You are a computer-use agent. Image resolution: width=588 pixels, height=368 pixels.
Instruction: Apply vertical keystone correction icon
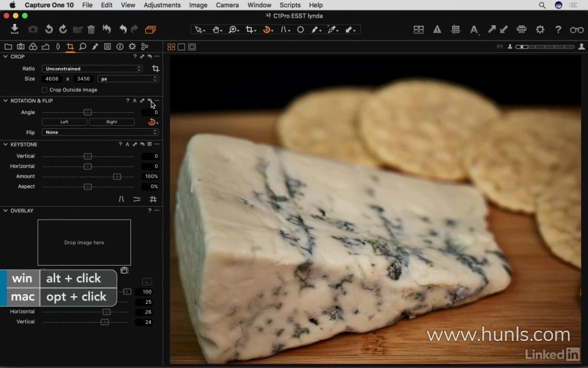[x=121, y=199]
